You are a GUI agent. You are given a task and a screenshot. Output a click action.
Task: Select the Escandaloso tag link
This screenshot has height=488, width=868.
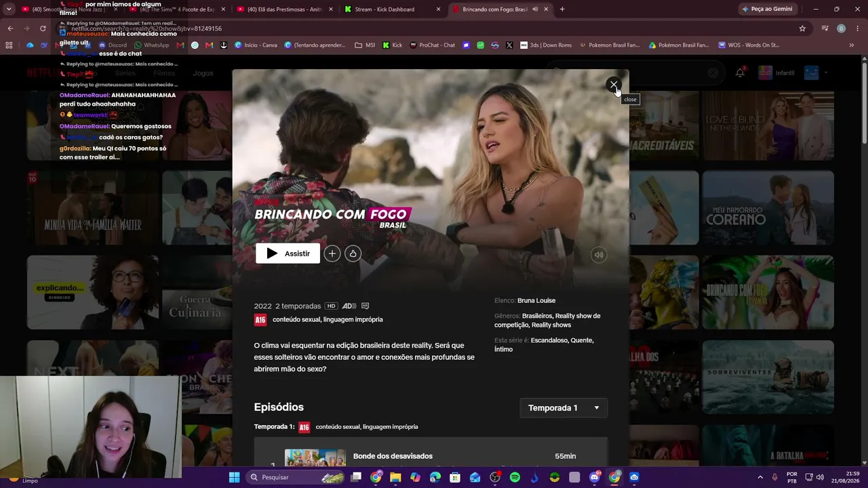549,340
